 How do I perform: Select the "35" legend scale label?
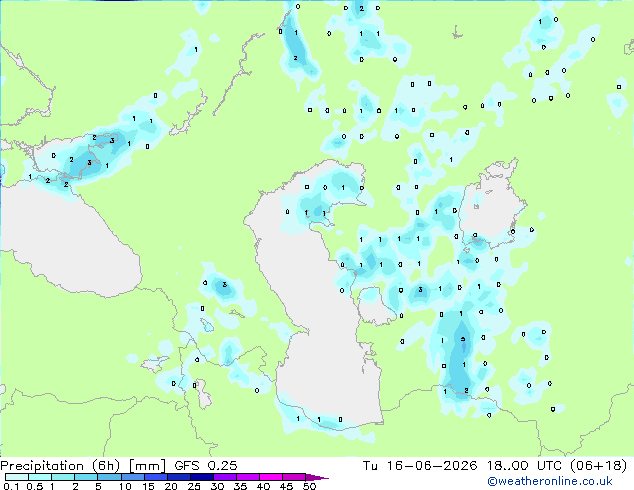(x=240, y=486)
